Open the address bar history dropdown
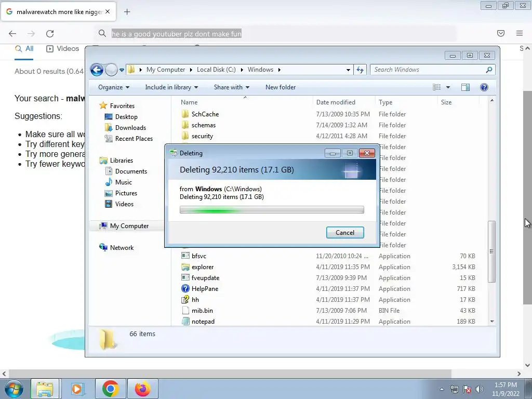The width and height of the screenshot is (532, 399). coord(348,70)
